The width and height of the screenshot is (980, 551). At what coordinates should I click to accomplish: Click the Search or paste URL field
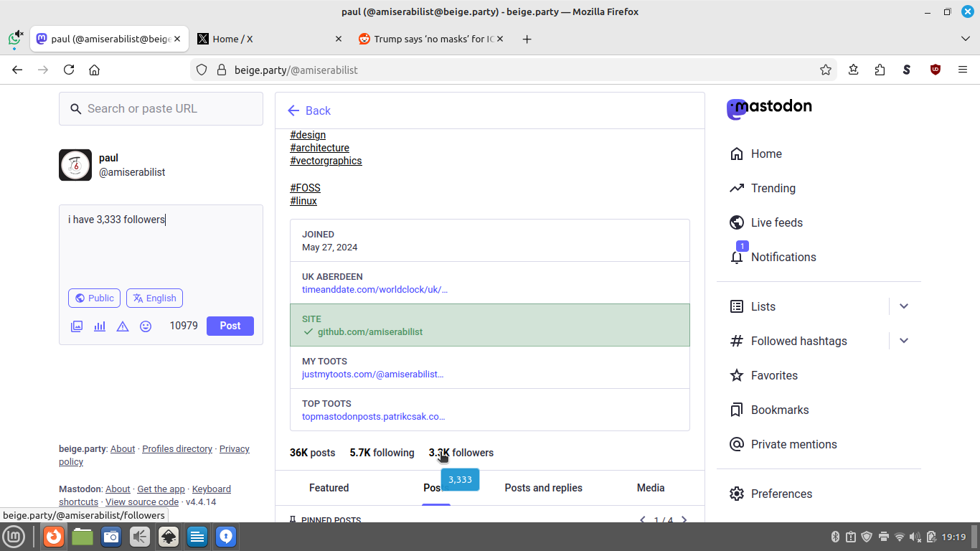171,109
